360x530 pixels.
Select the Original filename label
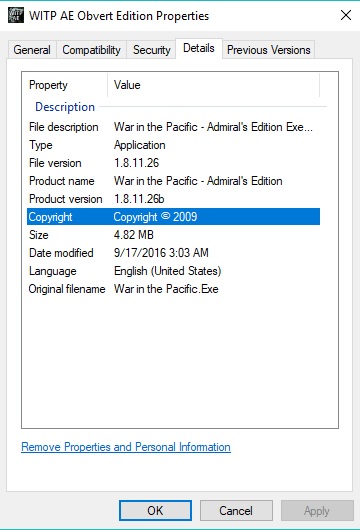point(67,289)
